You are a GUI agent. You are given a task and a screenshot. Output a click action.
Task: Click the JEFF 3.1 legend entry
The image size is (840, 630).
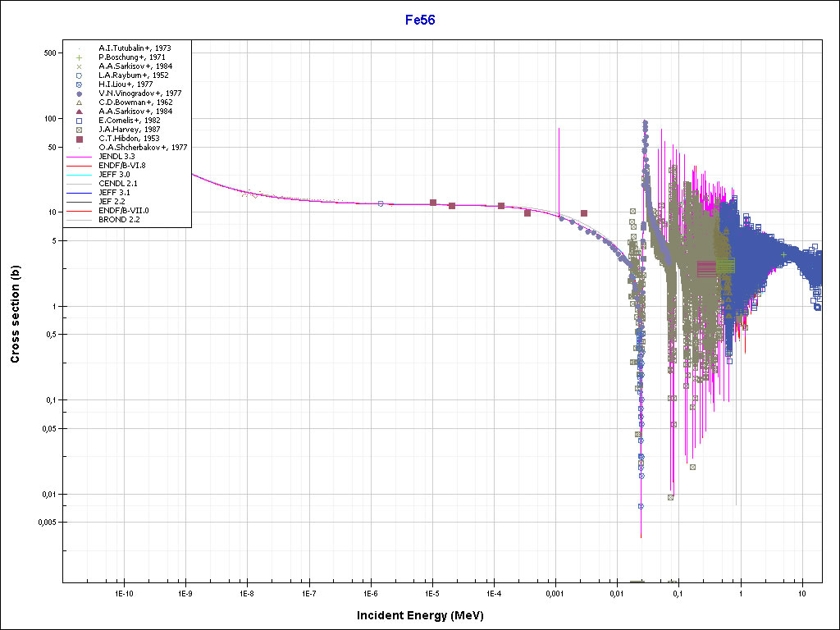point(114,193)
